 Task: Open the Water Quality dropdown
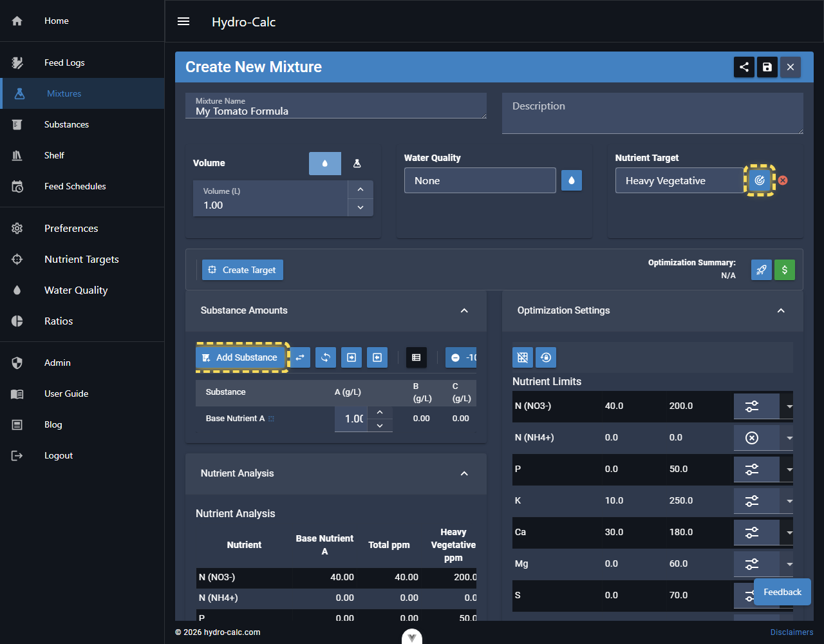click(x=480, y=180)
